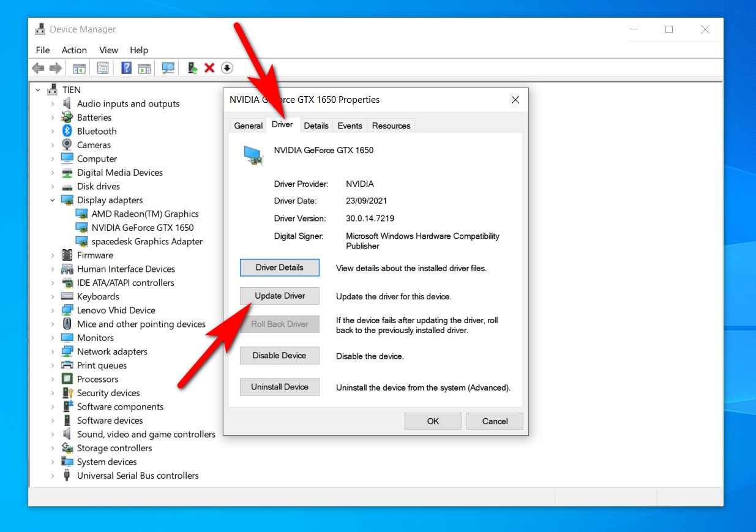Click the red X uninstall device icon
756x532 pixels.
point(209,68)
